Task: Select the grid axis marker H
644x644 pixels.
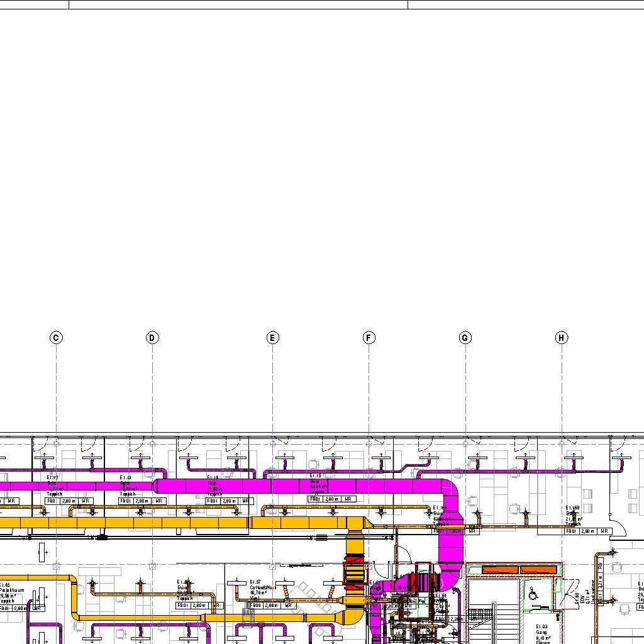Action: (562, 338)
